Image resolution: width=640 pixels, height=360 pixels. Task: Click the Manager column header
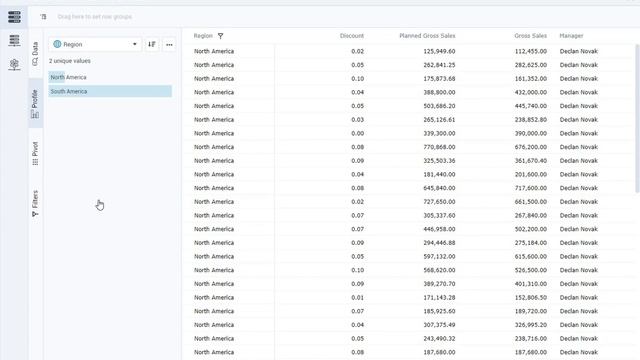(571, 36)
